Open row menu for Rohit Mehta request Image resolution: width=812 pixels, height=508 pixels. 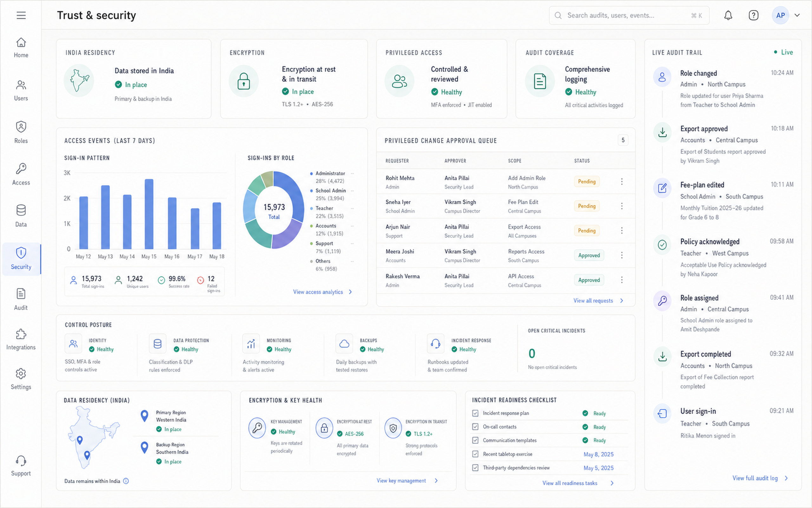[622, 181]
